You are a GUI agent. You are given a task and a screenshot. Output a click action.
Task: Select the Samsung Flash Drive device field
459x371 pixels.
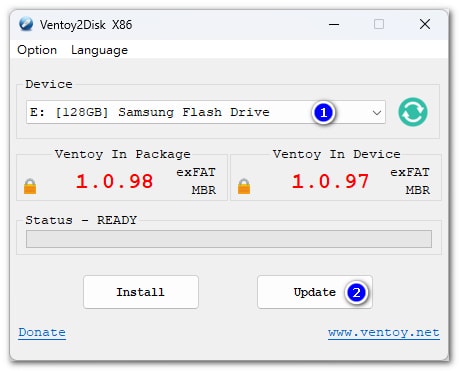(206, 112)
